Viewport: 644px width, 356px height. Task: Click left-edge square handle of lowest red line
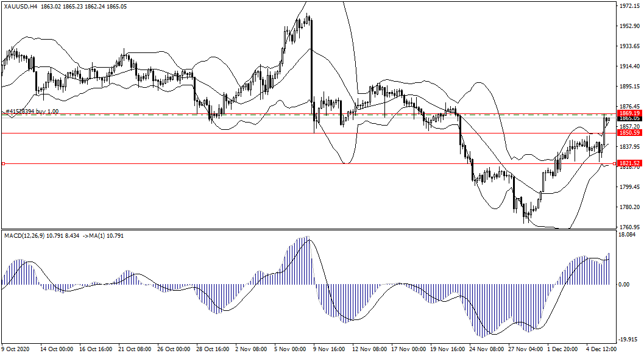[x=3, y=163]
